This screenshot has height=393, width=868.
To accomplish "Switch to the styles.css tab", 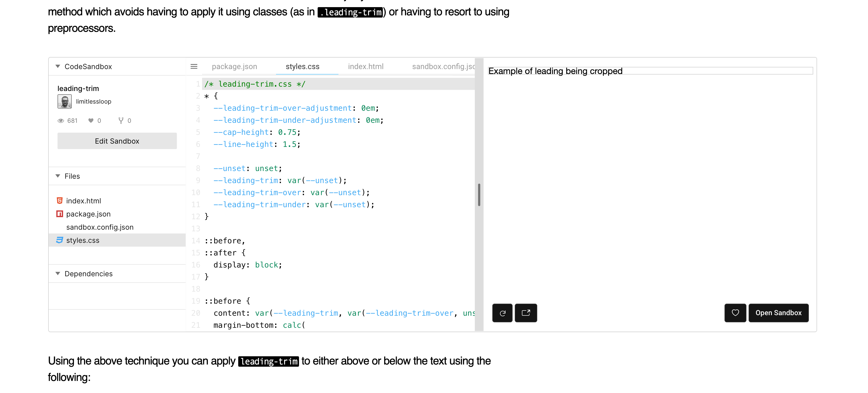I will (x=303, y=66).
